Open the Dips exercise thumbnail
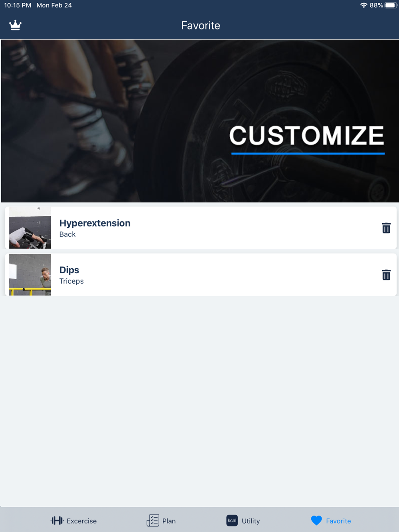Viewport: 399px width, 532px height. (x=30, y=275)
